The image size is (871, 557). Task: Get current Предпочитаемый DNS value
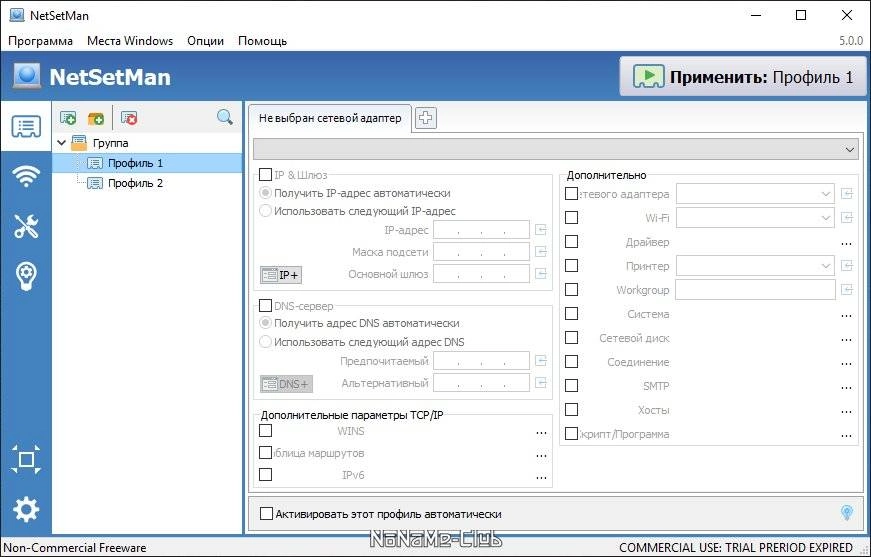click(x=541, y=361)
